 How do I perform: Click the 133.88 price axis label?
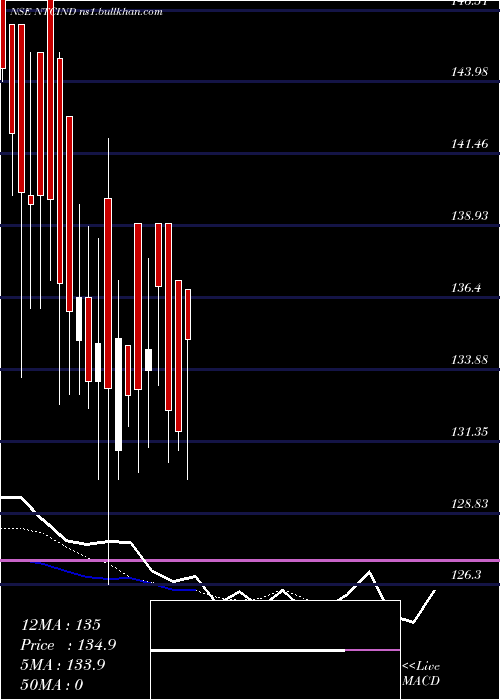click(469, 360)
